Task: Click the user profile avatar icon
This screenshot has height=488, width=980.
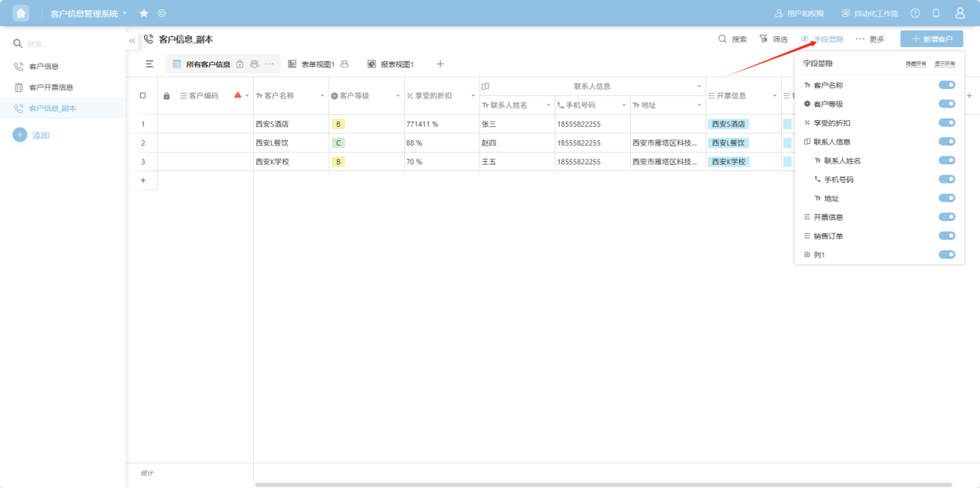Action: tap(960, 13)
